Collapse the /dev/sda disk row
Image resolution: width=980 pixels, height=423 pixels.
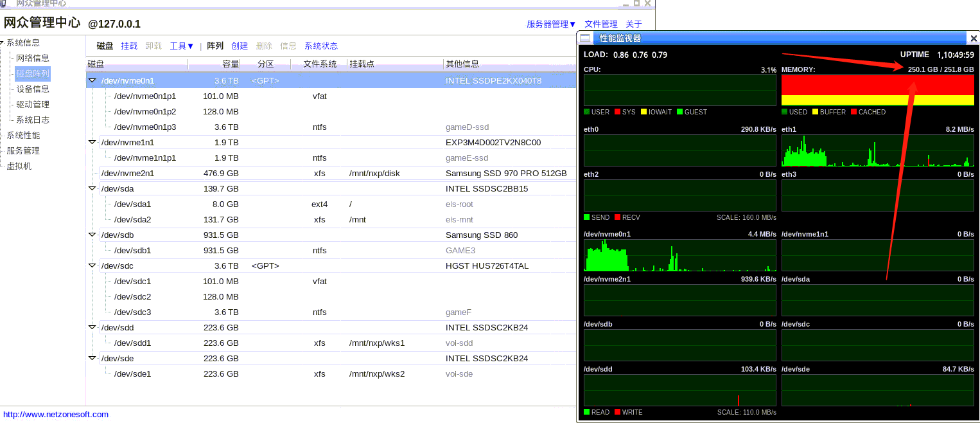(x=92, y=189)
